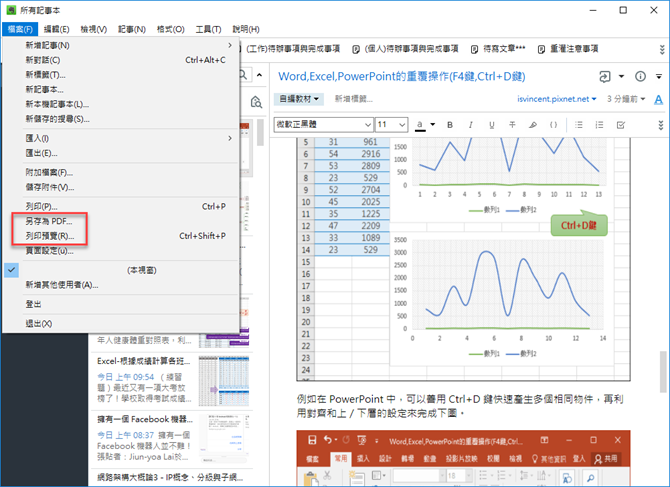The height and width of the screenshot is (487, 670).
Task: Toggle strikethrough formatting
Action: click(512, 125)
